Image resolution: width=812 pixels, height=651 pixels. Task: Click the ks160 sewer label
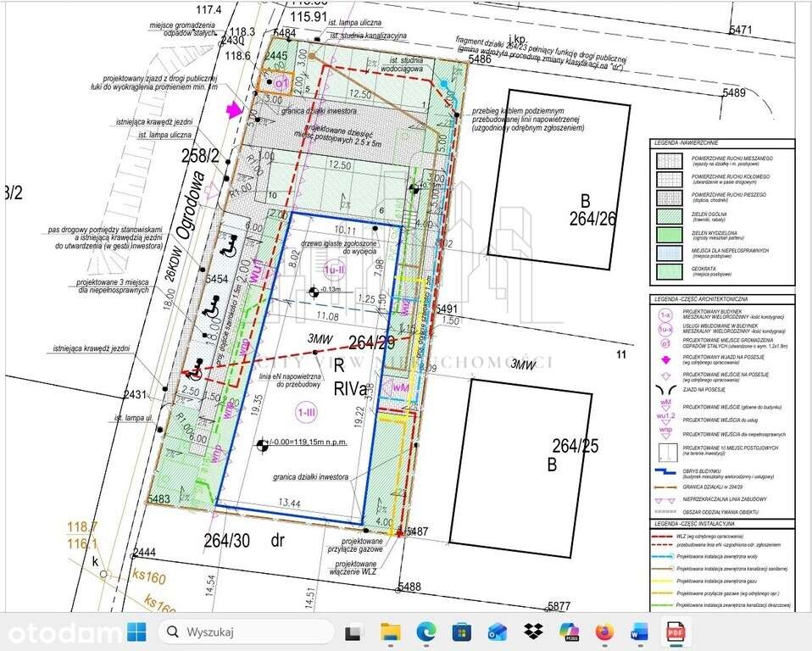[148, 575]
